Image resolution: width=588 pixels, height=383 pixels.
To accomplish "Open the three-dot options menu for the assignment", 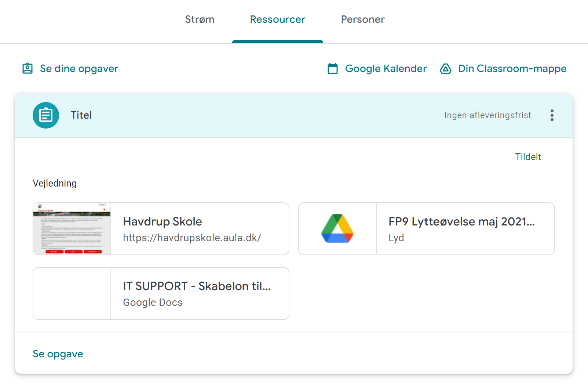I will (552, 115).
